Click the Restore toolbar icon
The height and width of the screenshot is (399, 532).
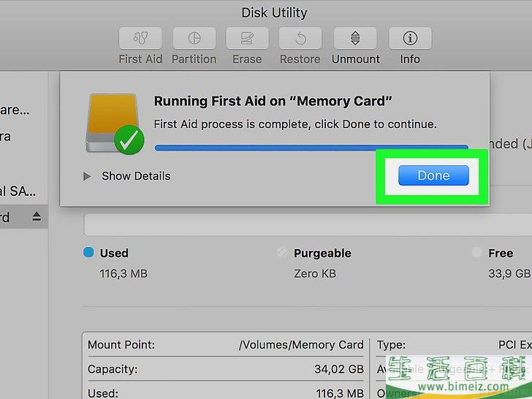coord(300,38)
